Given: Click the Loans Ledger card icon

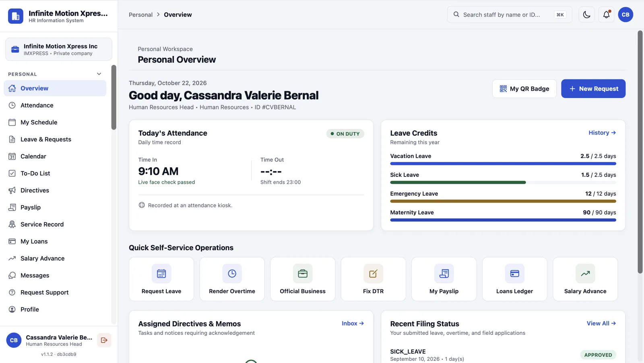Looking at the screenshot, I should click(x=514, y=274).
